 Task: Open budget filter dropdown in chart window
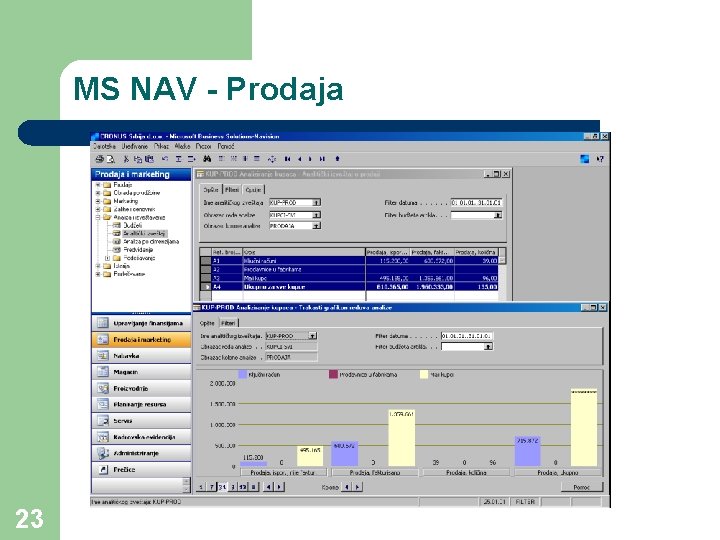488,347
